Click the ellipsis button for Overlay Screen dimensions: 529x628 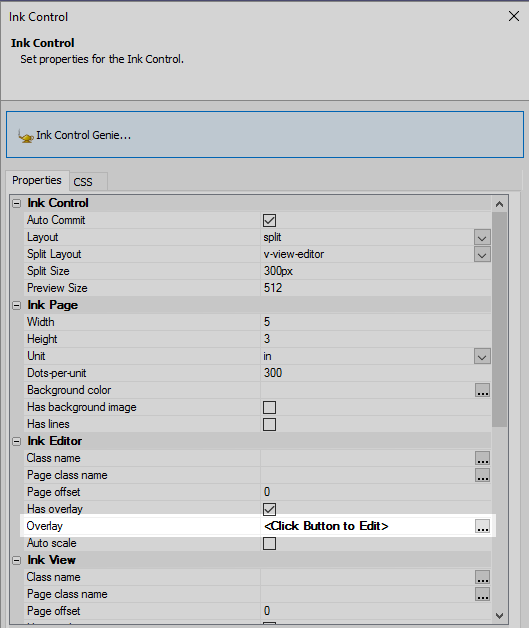(482, 526)
